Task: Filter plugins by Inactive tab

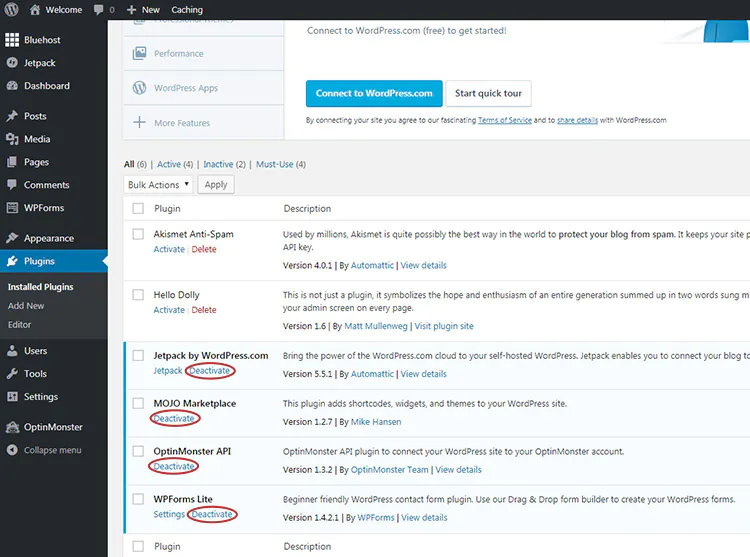Action: tap(218, 164)
